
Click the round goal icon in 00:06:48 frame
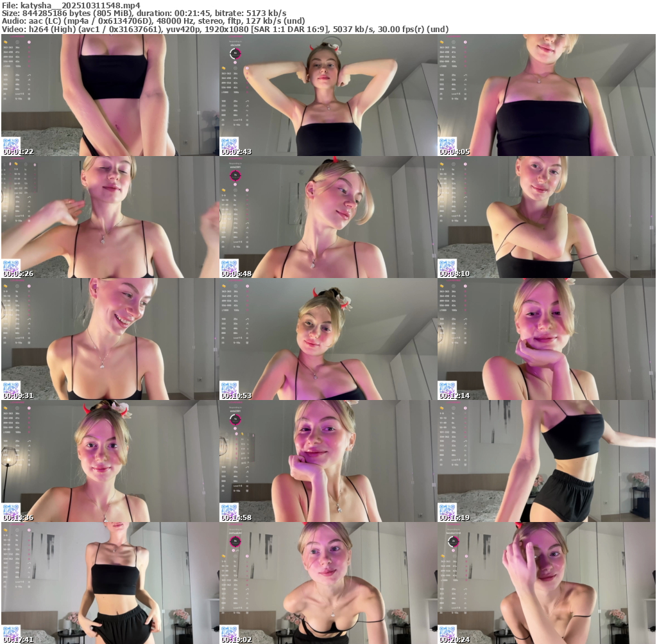click(235, 175)
